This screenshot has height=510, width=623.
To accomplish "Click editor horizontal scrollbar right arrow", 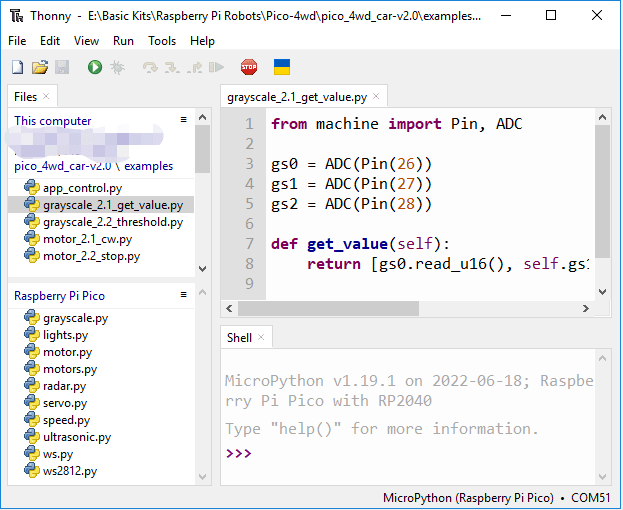I will [x=586, y=309].
